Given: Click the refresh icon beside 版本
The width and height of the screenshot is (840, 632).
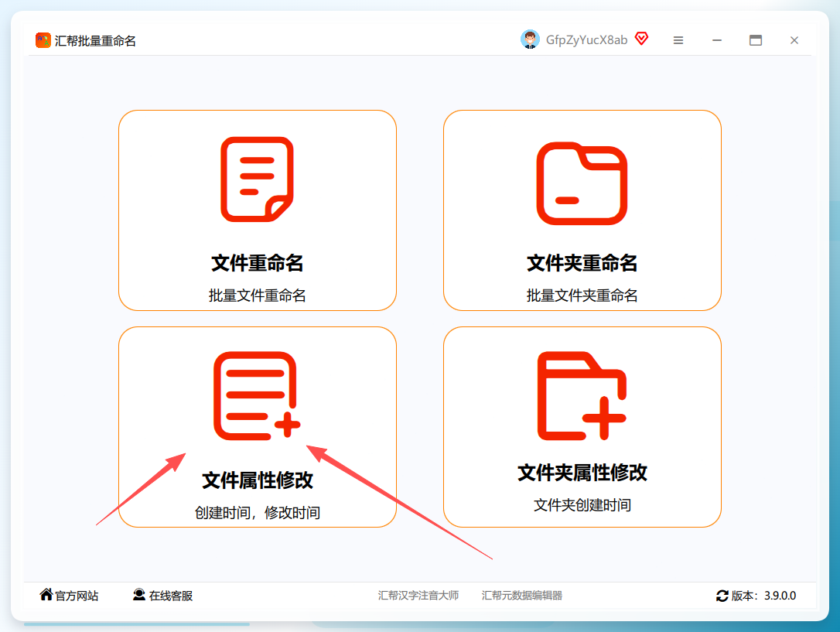Looking at the screenshot, I should 722,596.
